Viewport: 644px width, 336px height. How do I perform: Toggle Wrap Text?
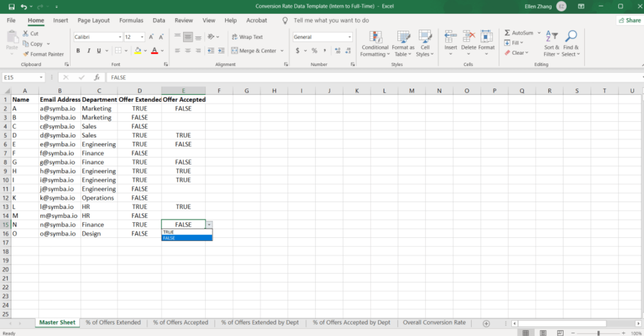point(247,37)
